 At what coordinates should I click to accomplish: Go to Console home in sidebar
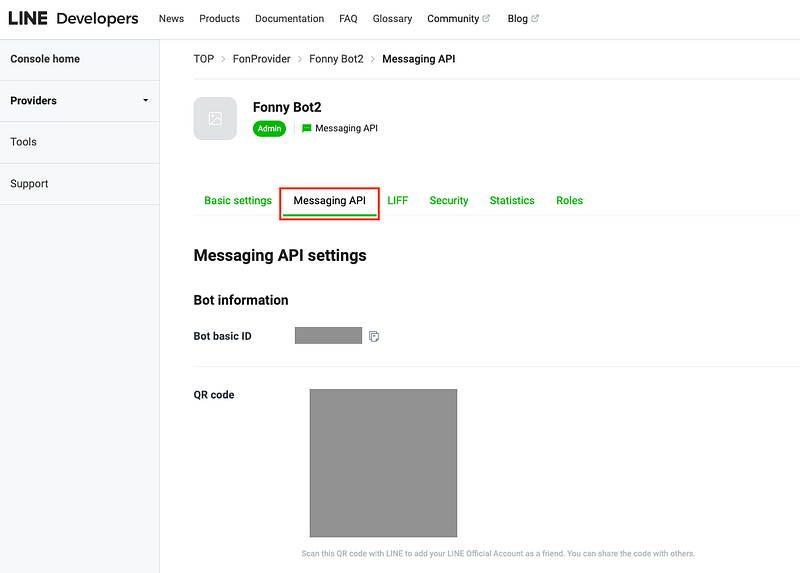pyautogui.click(x=45, y=59)
